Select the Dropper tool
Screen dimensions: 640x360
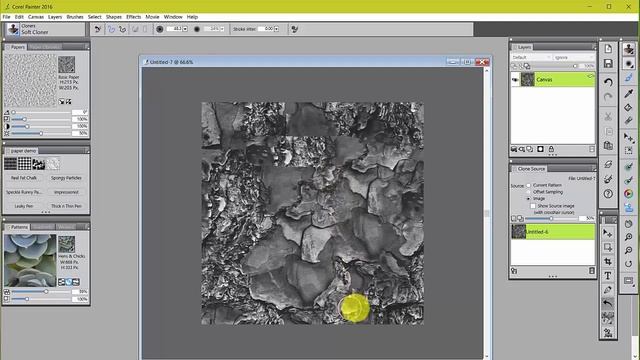tap(629, 93)
